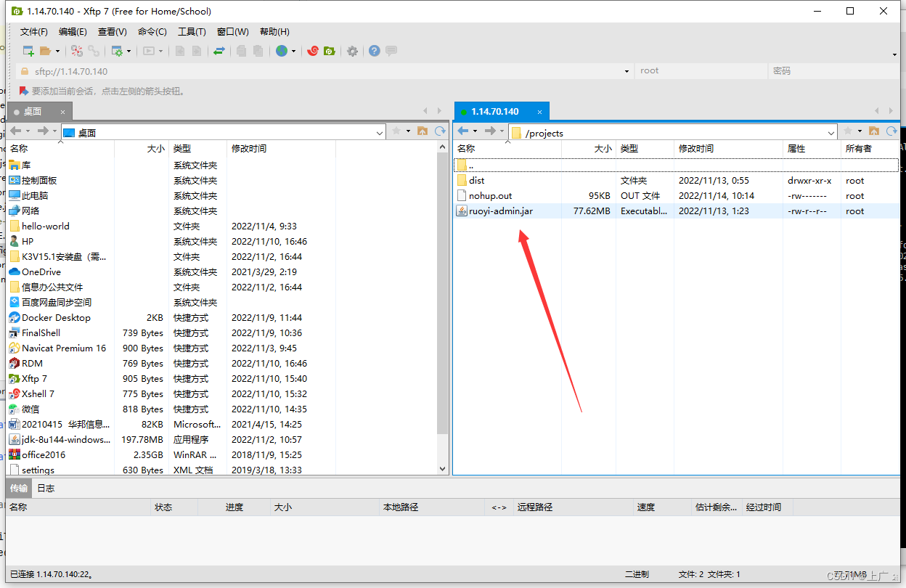906x588 pixels.
Task: Click the green Xftp new-window icon
Action: [x=329, y=51]
